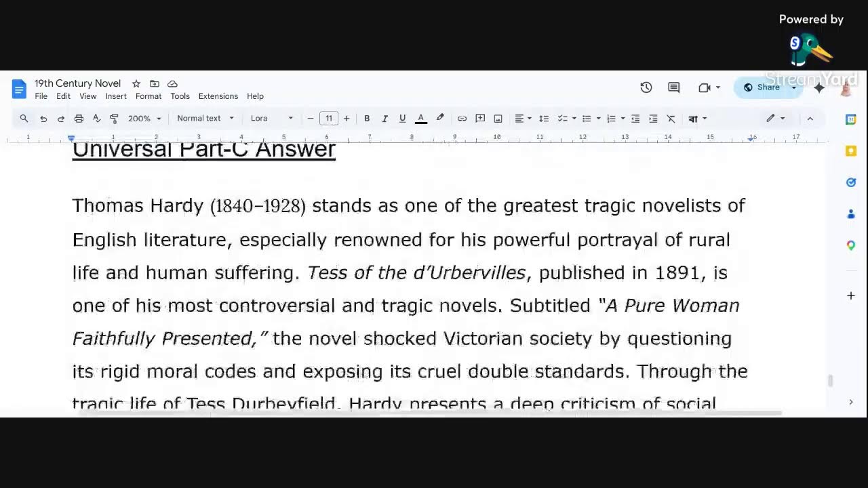
Task: Open the Google Docs home icon
Action: click(19, 89)
